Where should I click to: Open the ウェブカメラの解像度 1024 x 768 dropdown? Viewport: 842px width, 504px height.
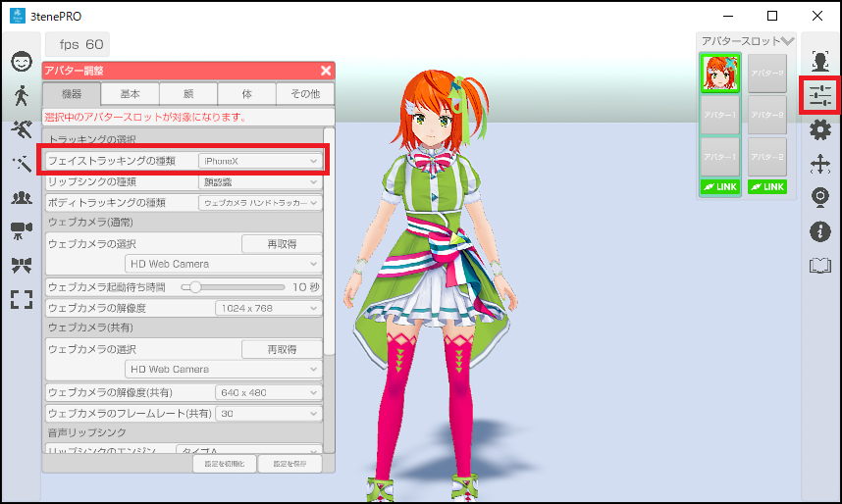tap(269, 308)
